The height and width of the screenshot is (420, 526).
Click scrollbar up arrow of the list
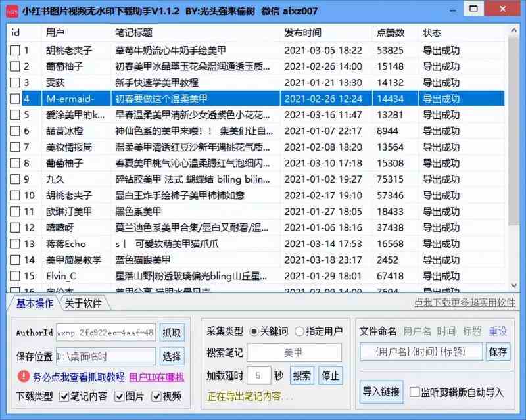click(x=514, y=30)
